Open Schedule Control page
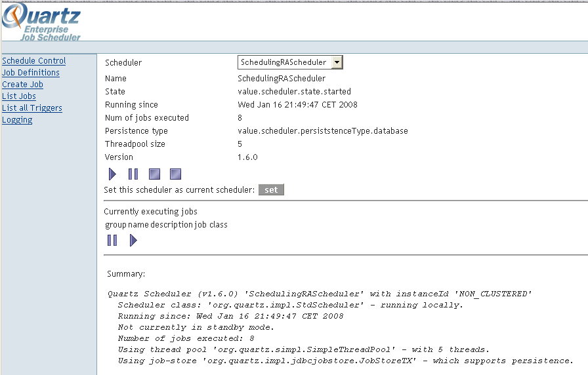The image size is (588, 375). 34,61
